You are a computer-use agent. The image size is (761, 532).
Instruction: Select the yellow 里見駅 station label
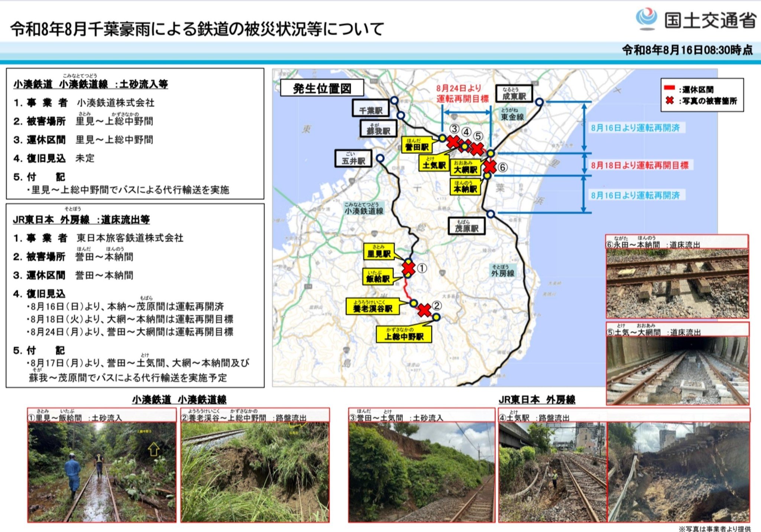[379, 251]
